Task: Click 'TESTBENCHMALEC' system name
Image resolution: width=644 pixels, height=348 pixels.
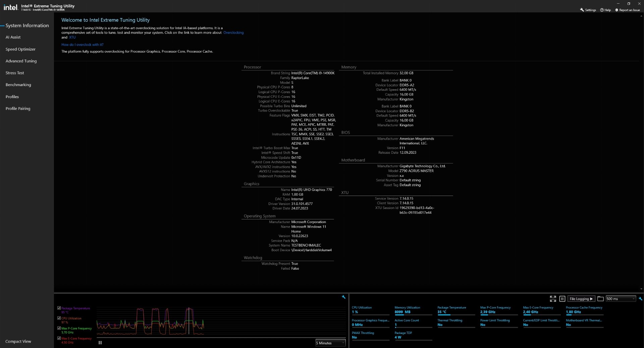Action: click(x=306, y=245)
